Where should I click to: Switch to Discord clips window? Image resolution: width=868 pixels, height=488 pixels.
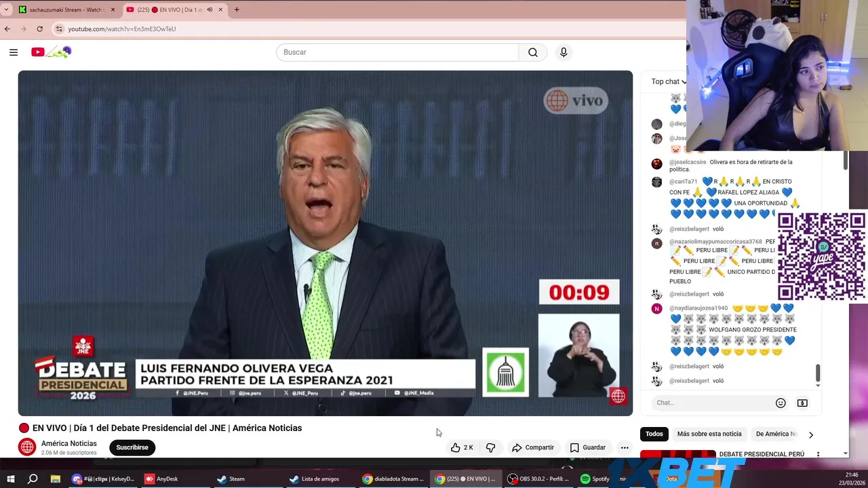(104, 479)
